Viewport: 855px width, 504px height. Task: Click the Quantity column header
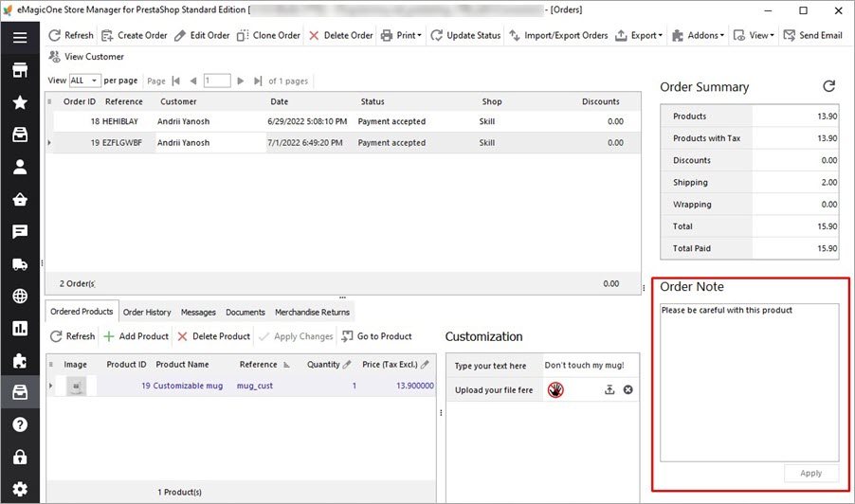coord(328,365)
